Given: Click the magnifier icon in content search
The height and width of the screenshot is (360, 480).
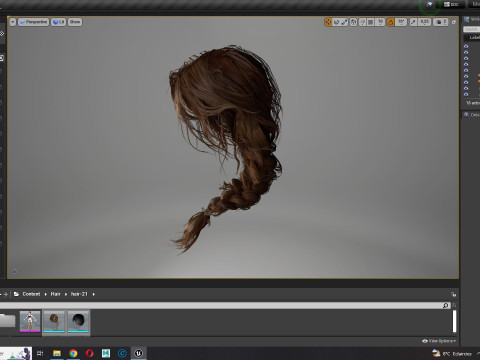Looking at the screenshot, I should pos(446,305).
